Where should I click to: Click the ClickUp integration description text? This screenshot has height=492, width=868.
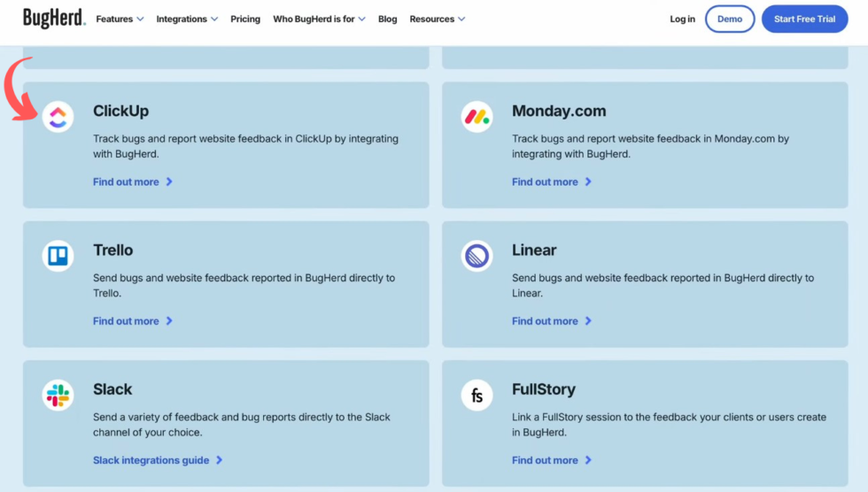coord(246,147)
